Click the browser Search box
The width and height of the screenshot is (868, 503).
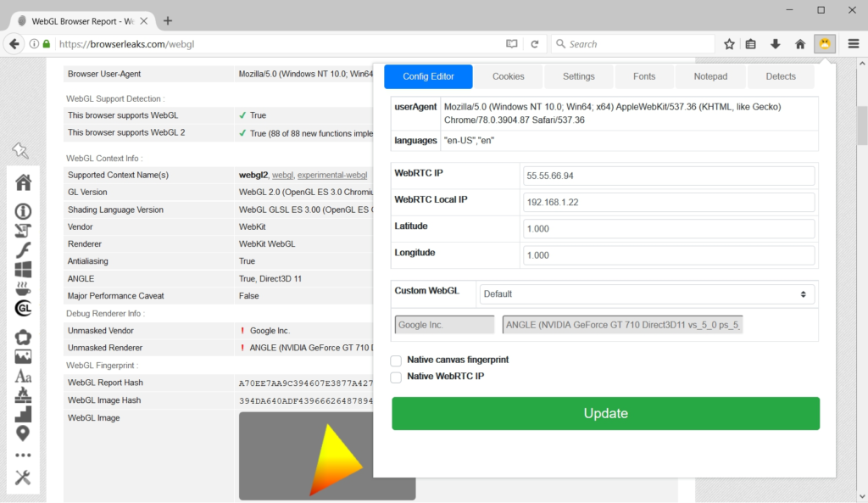632,44
